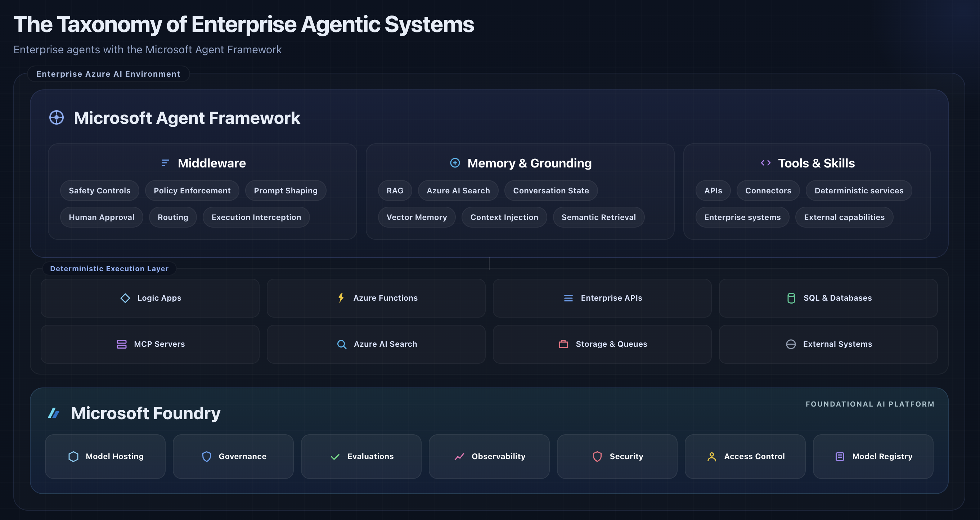Choose the Prompt Shaping chip

tap(286, 190)
